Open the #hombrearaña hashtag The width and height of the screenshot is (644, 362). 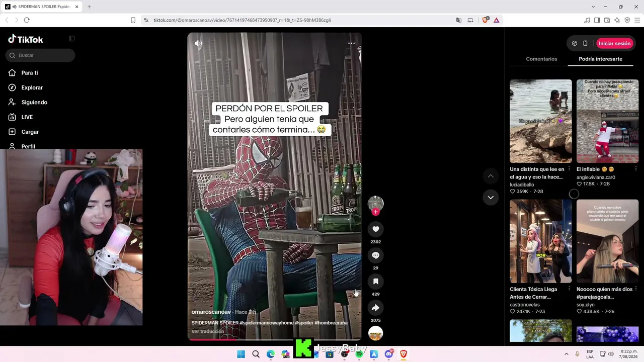pos(331,323)
